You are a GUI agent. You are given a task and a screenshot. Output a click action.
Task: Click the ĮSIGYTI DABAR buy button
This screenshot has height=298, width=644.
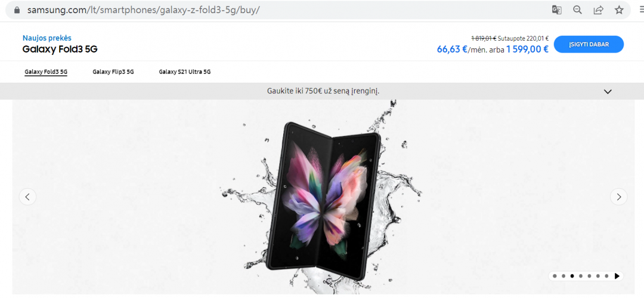pyautogui.click(x=589, y=44)
